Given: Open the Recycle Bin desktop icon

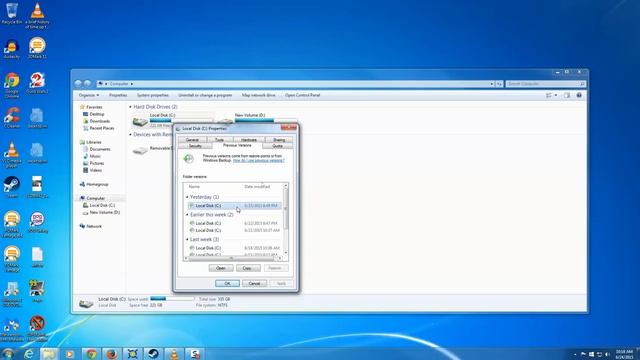Looking at the screenshot, I should tap(12, 13).
